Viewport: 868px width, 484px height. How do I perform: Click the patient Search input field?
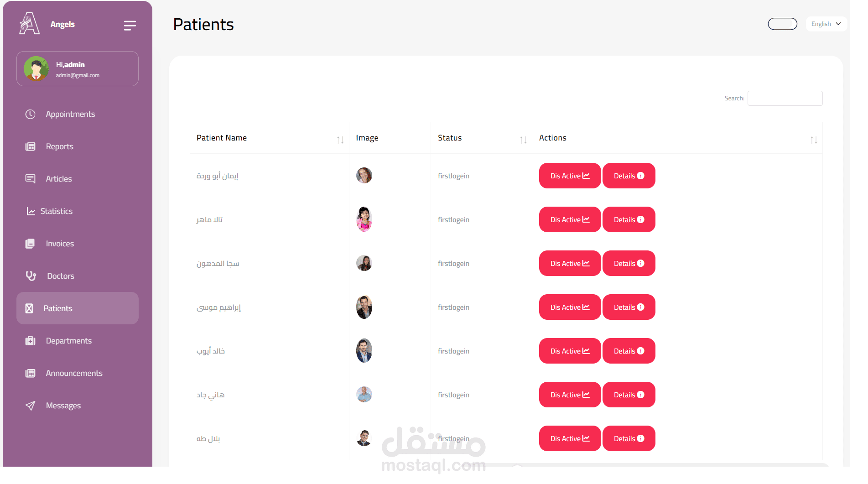[785, 98]
